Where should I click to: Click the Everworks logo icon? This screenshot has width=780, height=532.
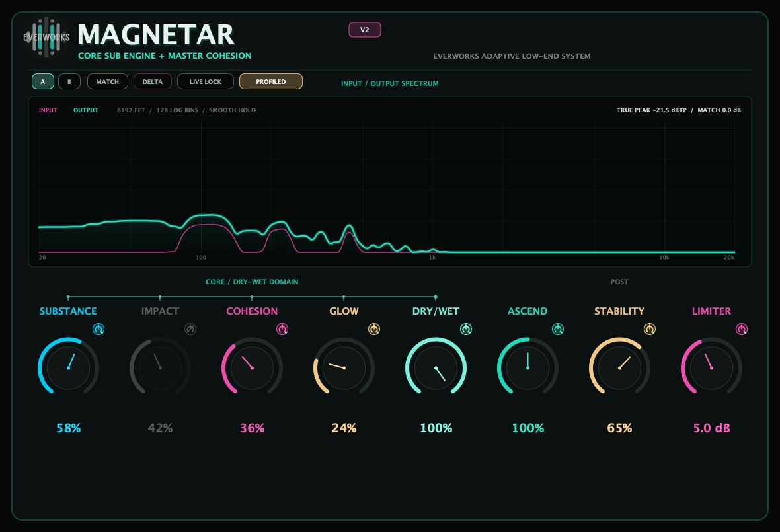[46, 37]
